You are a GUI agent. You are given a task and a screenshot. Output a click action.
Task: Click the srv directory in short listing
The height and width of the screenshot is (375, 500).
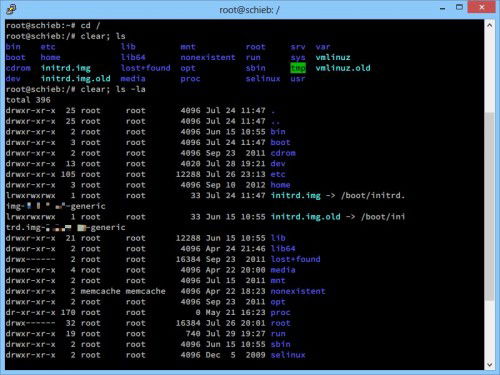point(298,47)
